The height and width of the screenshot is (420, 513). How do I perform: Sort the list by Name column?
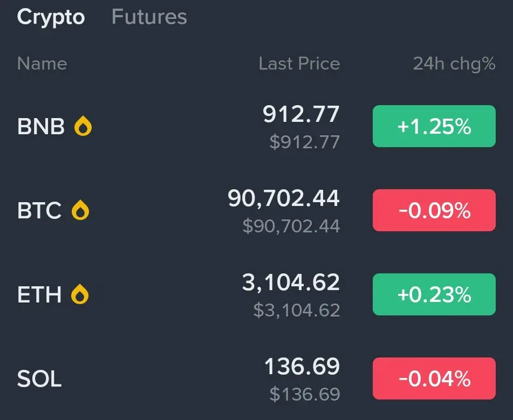[x=42, y=64]
